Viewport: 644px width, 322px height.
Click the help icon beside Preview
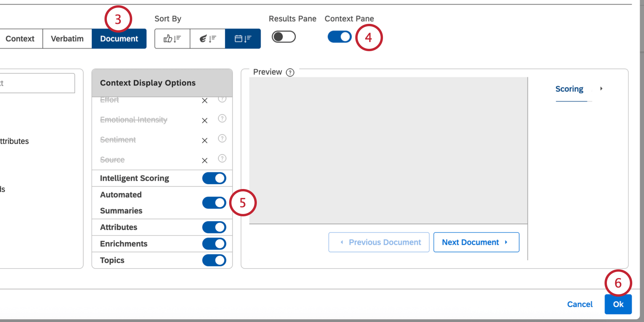click(290, 72)
